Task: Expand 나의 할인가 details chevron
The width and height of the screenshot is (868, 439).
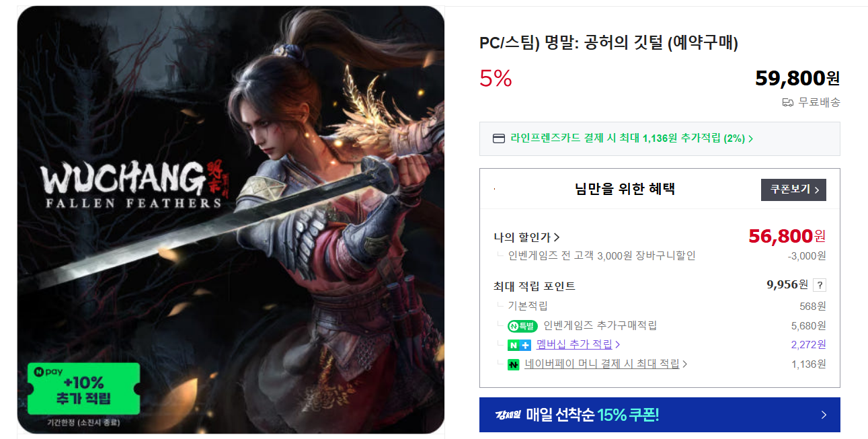Action: pyautogui.click(x=557, y=237)
